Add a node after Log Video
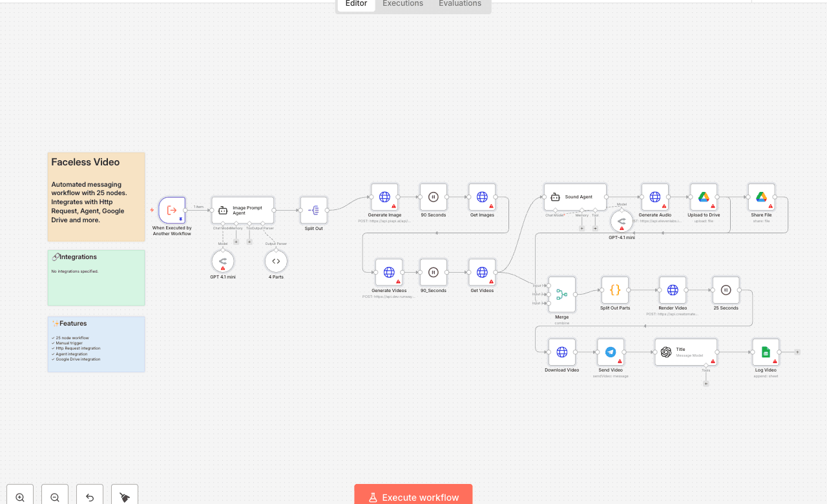Screen dimensions: 827x504 click(x=797, y=352)
